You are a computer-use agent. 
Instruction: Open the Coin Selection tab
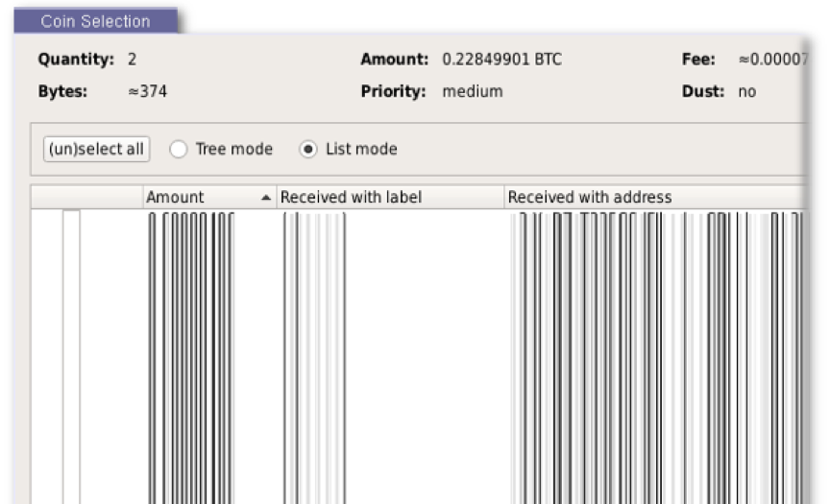tap(96, 21)
